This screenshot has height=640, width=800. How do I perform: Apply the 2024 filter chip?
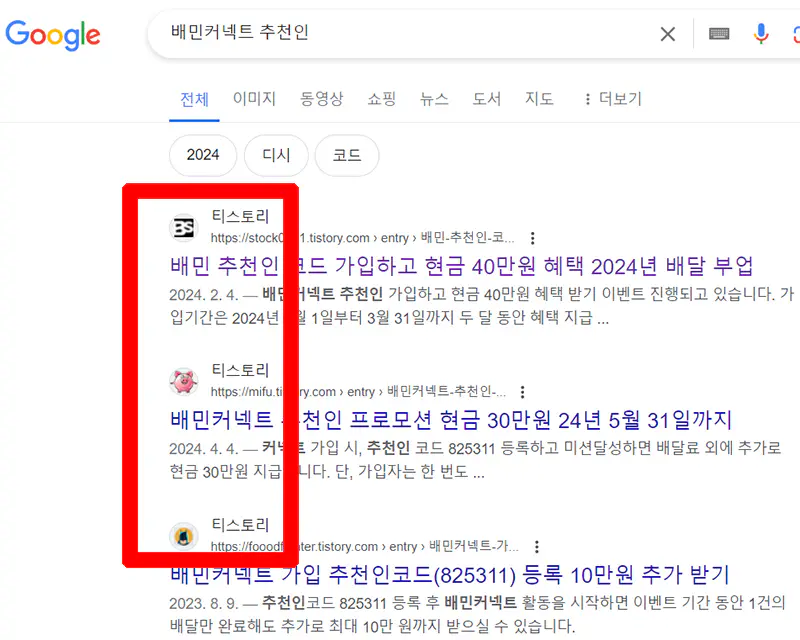(203, 155)
